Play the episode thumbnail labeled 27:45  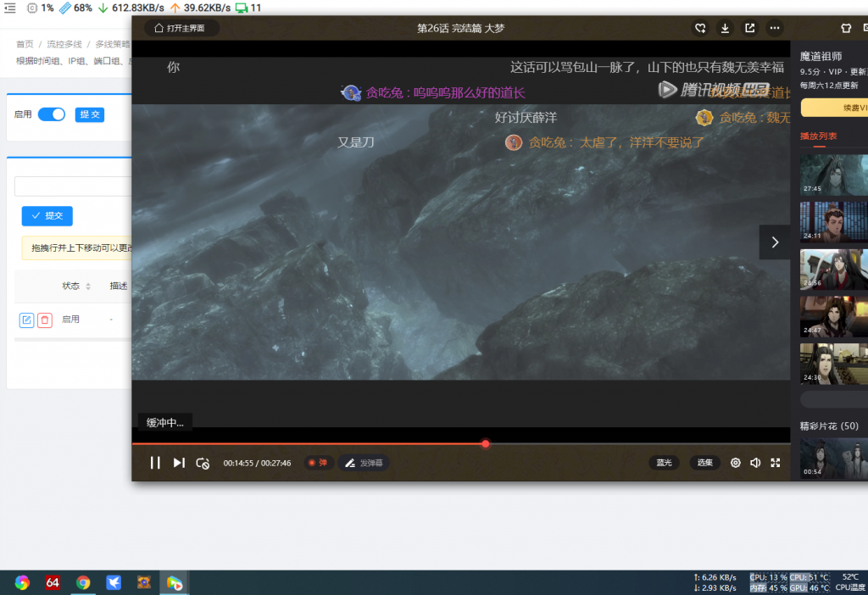(834, 175)
